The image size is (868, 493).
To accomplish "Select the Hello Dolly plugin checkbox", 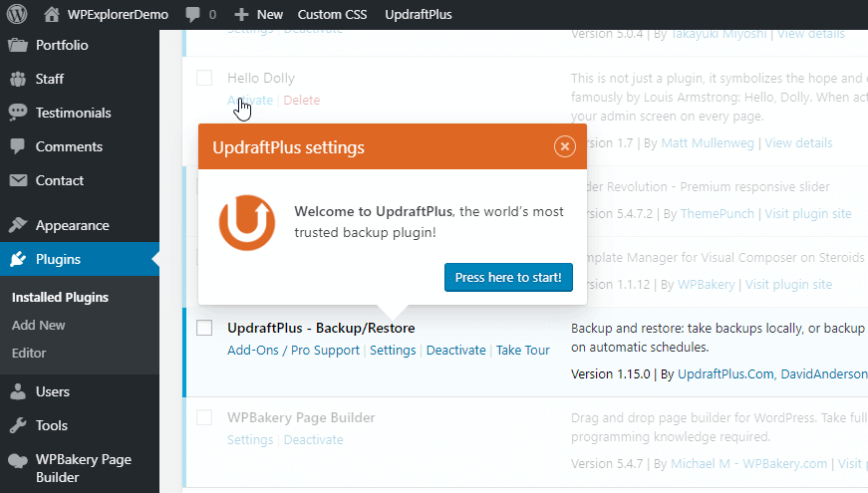I will 204,78.
